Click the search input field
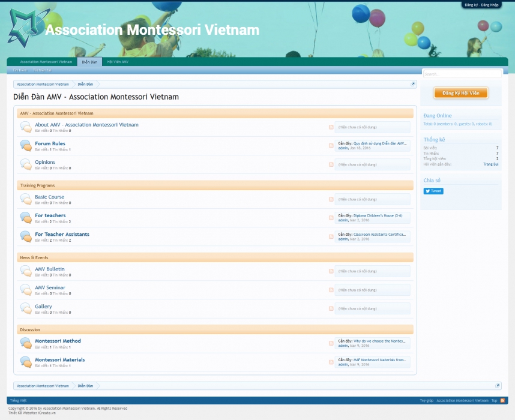This screenshot has height=420, width=515. click(462, 74)
